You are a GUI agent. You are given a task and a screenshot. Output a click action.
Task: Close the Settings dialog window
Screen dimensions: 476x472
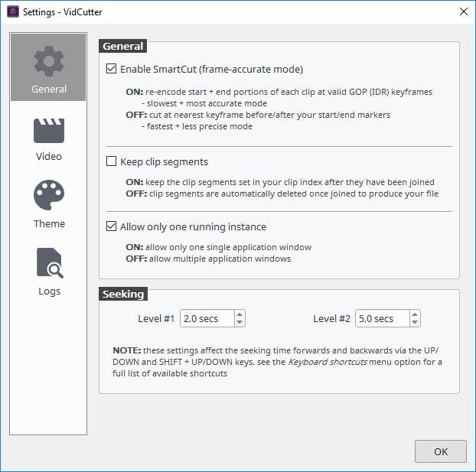click(x=464, y=11)
